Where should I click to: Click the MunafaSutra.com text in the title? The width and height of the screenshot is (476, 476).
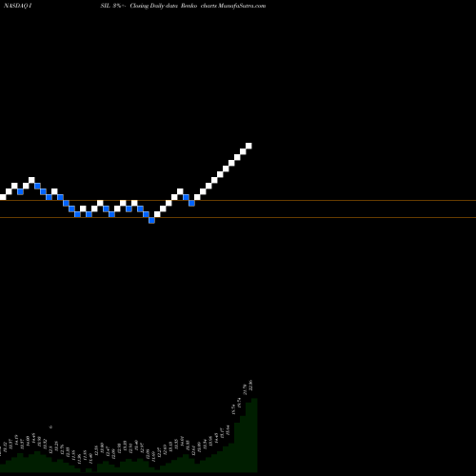242,6
